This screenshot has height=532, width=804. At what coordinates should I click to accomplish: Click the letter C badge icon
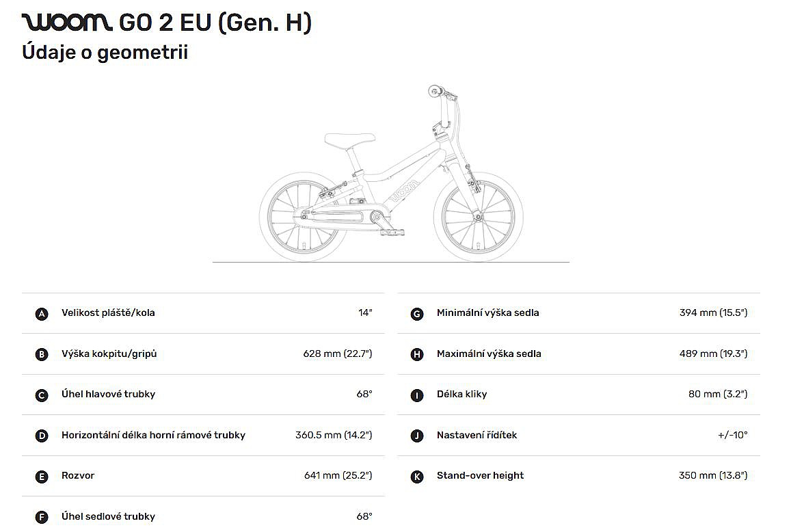42,395
